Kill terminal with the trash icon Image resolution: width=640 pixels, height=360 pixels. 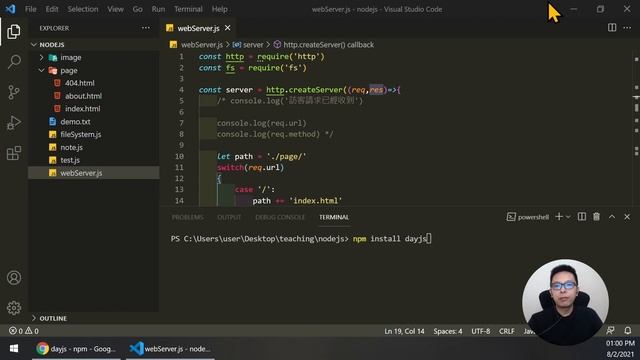pyautogui.click(x=596, y=217)
